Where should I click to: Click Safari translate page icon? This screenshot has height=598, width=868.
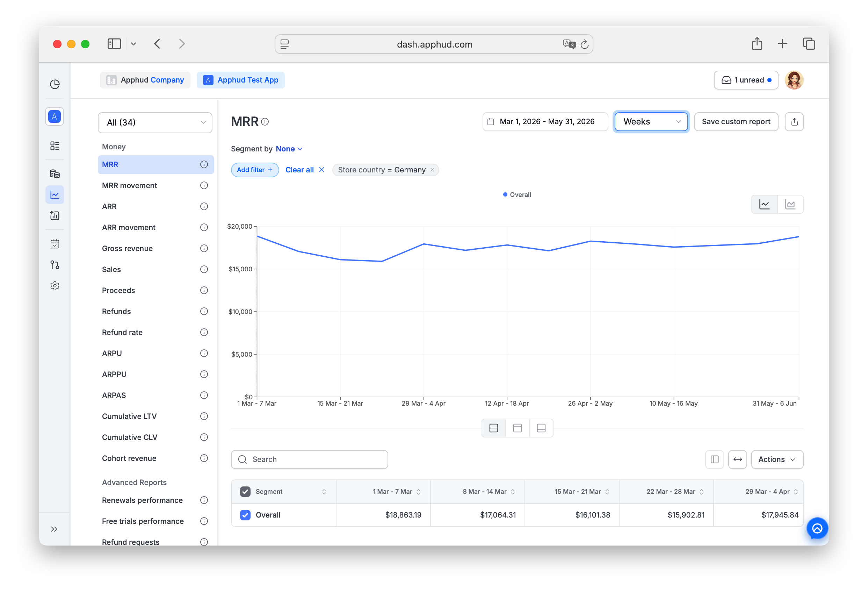point(569,44)
